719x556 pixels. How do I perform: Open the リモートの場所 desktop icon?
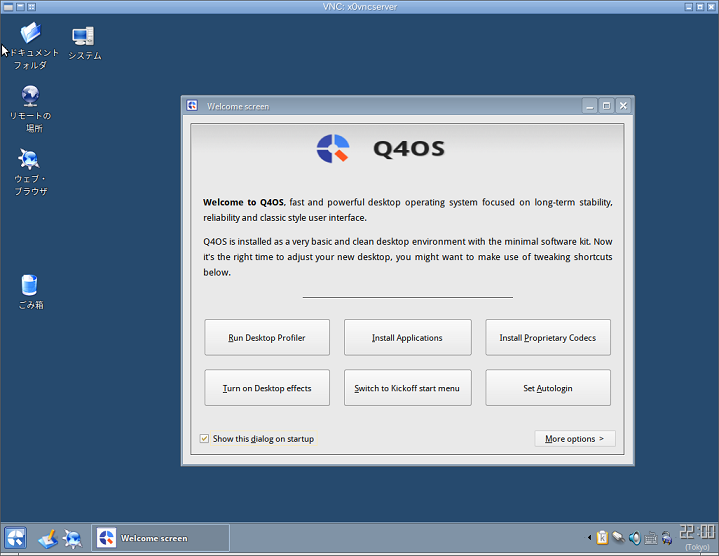[30, 109]
